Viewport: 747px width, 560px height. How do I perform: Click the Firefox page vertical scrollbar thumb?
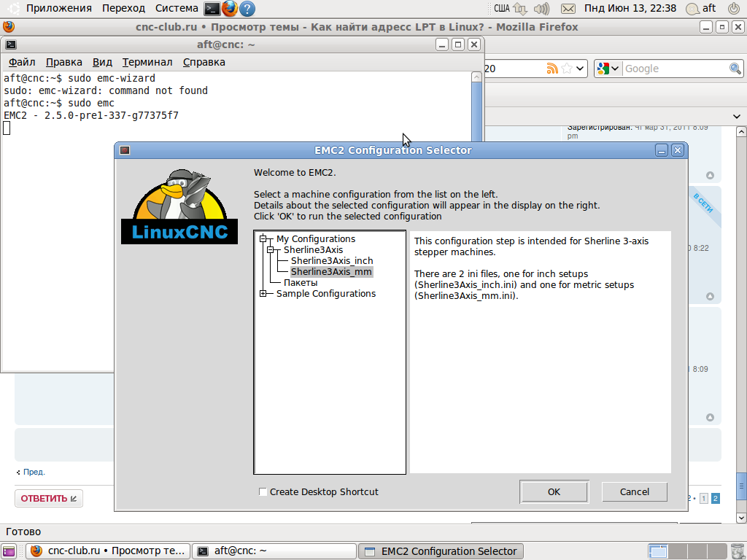pyautogui.click(x=741, y=486)
